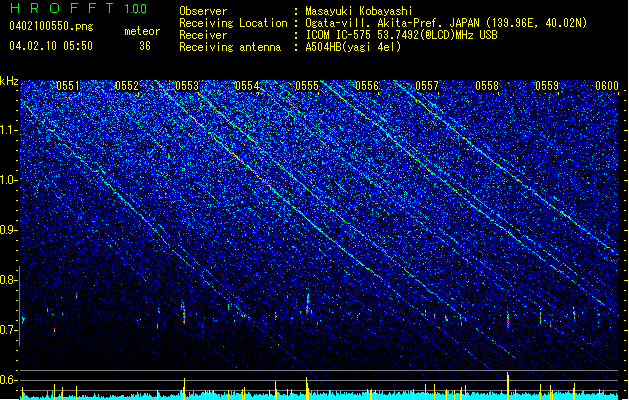This screenshot has height=400, width=629.
Task: Click the 0.6 kHz axis tick label
Action: pyautogui.click(x=8, y=380)
